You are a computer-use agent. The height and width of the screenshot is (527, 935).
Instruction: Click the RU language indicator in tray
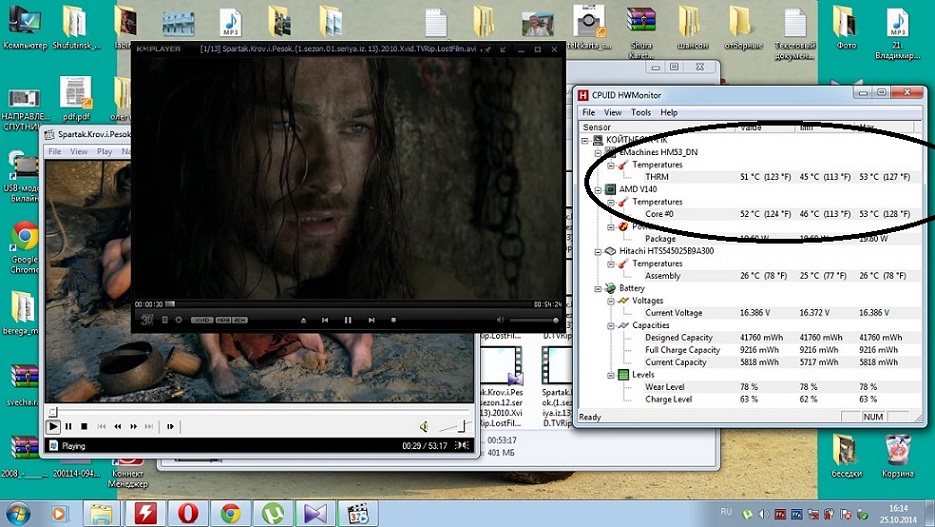coord(726,512)
